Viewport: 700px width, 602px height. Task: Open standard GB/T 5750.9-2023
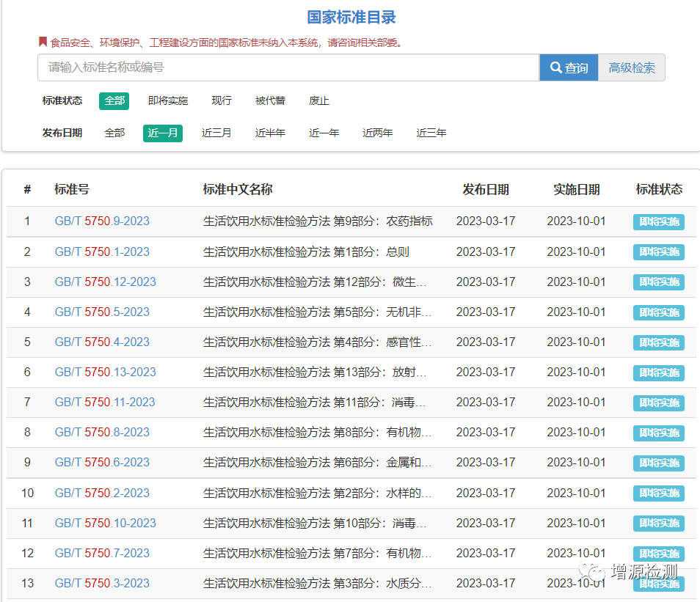[102, 220]
